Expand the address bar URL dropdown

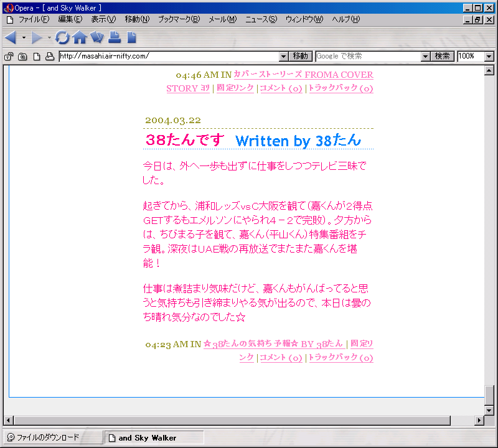click(284, 57)
